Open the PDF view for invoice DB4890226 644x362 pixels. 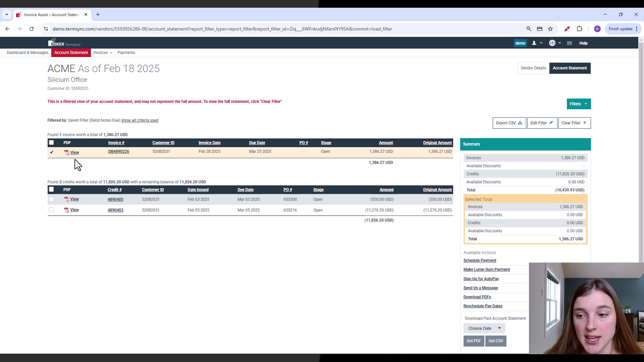pos(74,152)
